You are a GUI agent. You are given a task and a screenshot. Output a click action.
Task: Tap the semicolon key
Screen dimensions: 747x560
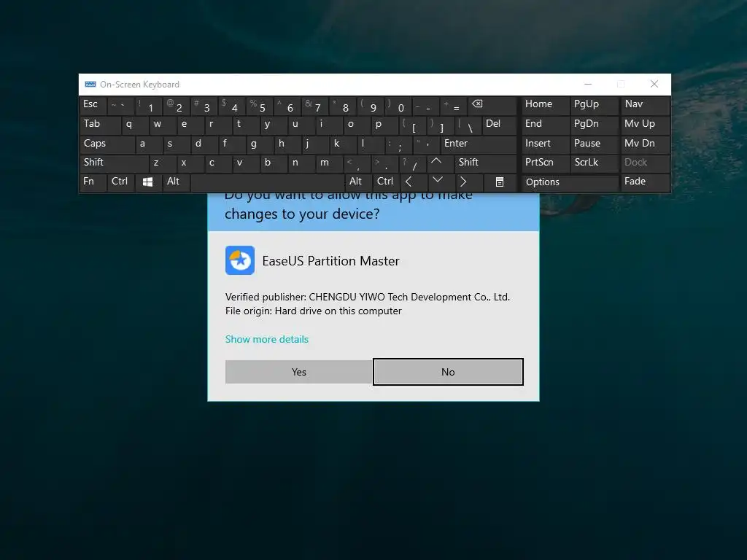point(398,144)
